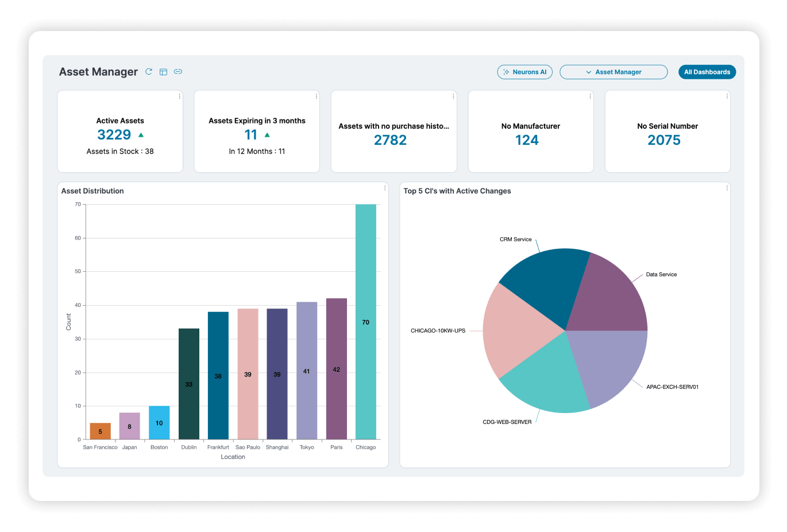Image resolution: width=787 pixels, height=532 pixels.
Task: Select the Japan bar in the chart
Action: [x=130, y=426]
